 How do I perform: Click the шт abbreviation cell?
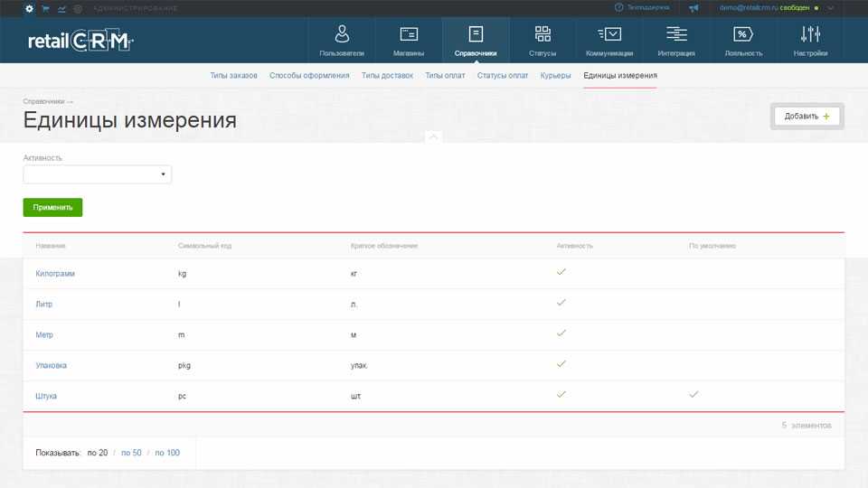(355, 396)
